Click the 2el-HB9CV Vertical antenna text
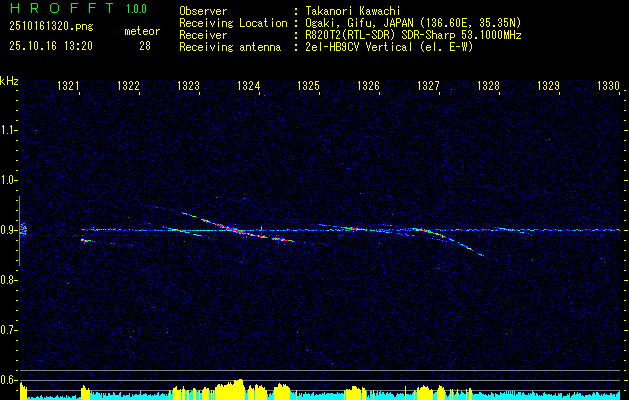This screenshot has height=400, width=629. (x=389, y=47)
